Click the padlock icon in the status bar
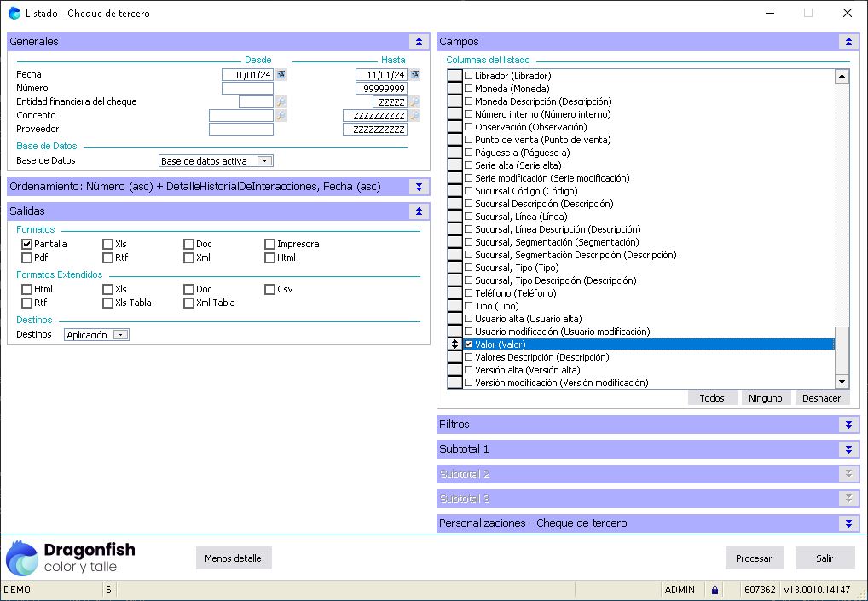This screenshot has width=868, height=601. click(x=715, y=589)
